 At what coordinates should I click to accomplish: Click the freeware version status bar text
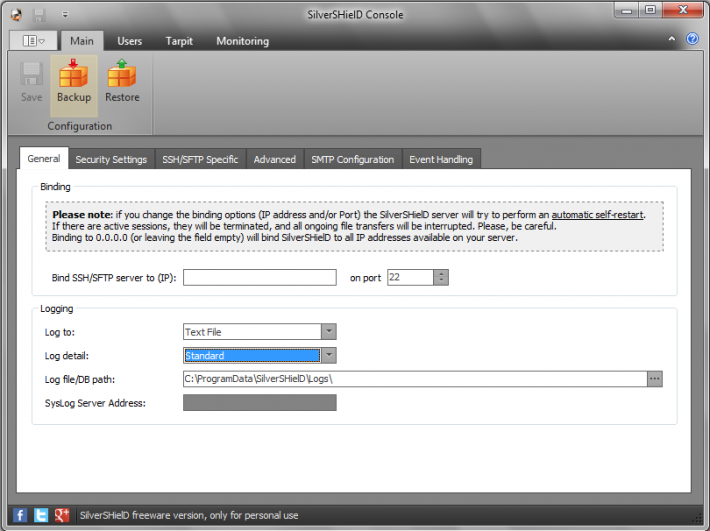(189, 515)
